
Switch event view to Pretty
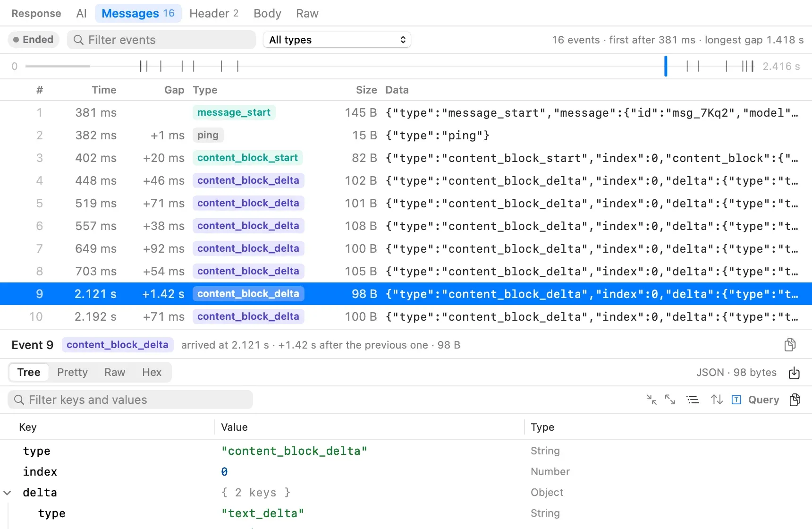72,372
